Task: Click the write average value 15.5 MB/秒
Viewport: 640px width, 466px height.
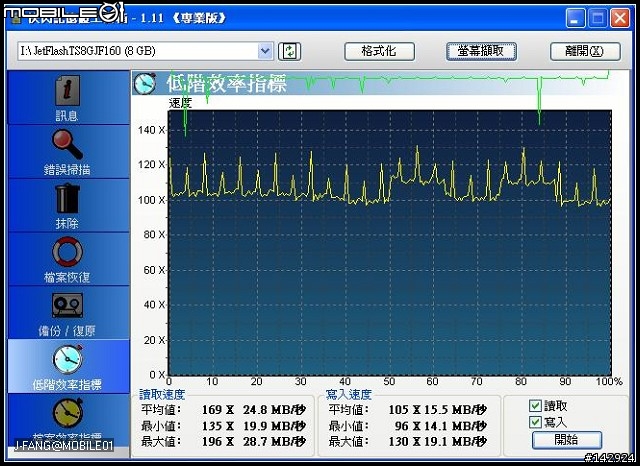Action: [456, 410]
